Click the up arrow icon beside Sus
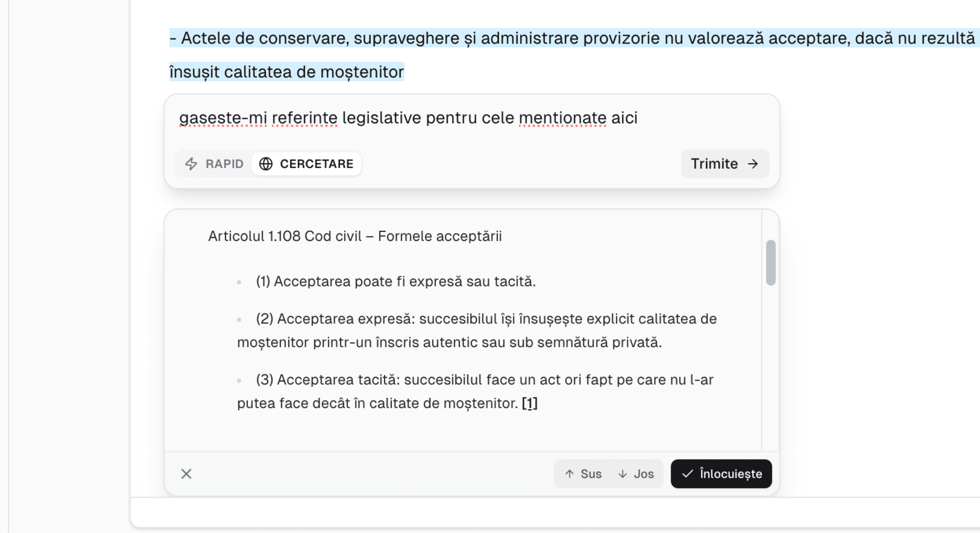Image resolution: width=980 pixels, height=533 pixels. coord(569,474)
